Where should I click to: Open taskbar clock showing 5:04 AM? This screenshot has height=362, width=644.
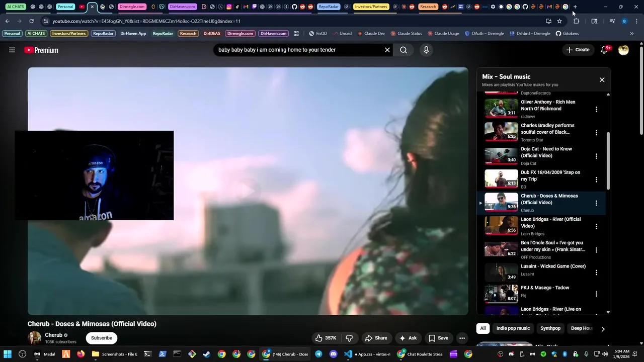pyautogui.click(x=622, y=354)
